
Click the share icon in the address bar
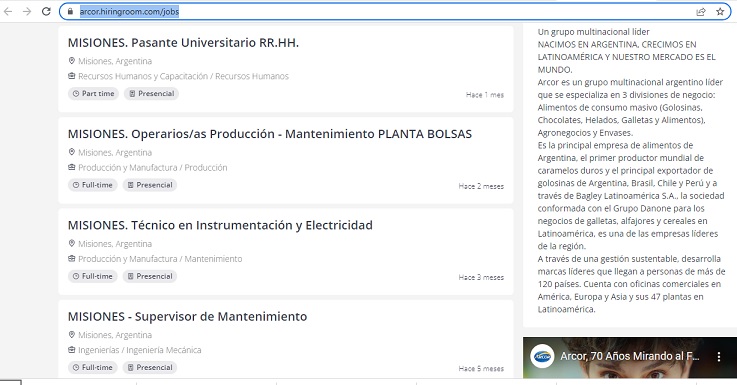click(x=701, y=12)
